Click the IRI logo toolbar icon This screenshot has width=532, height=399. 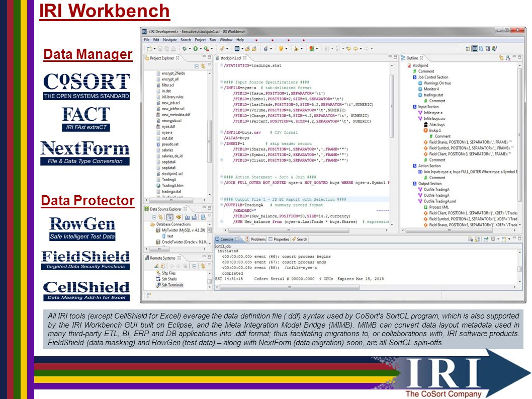[237, 49]
